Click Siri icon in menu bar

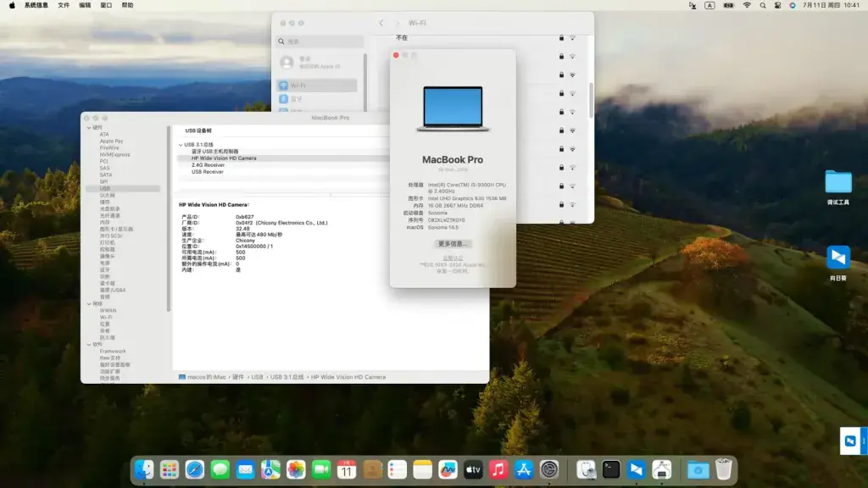click(793, 5)
